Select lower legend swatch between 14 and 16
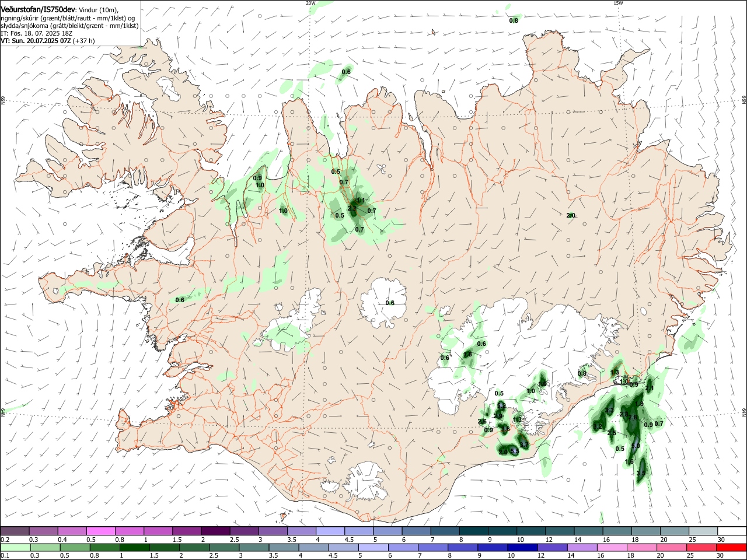 581,548
